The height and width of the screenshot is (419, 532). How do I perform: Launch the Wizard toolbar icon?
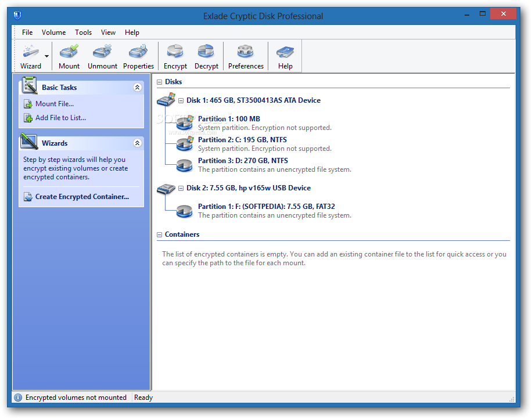pyautogui.click(x=31, y=56)
